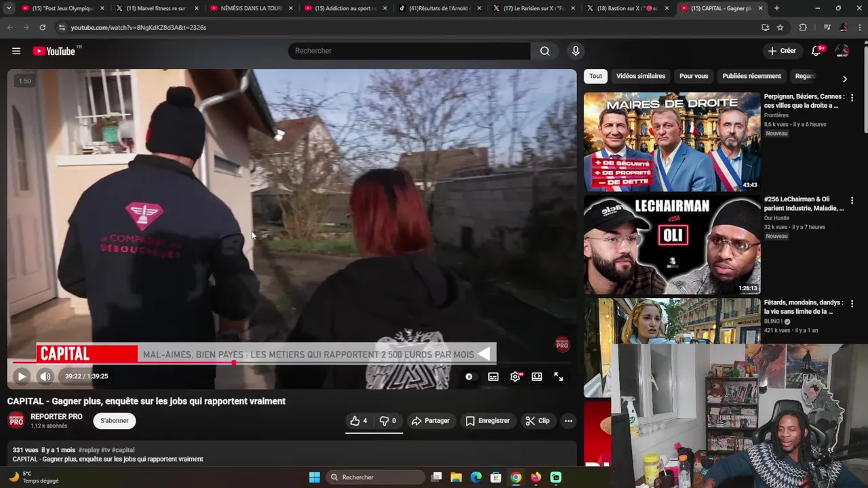
Task: Select the Vidéos similaires chip
Action: (x=641, y=76)
